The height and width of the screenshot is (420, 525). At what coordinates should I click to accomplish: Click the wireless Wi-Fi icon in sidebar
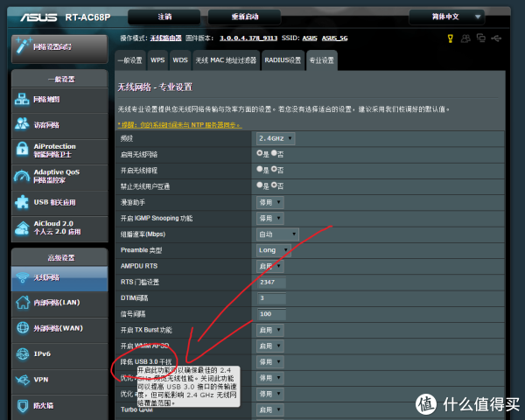click(x=23, y=277)
